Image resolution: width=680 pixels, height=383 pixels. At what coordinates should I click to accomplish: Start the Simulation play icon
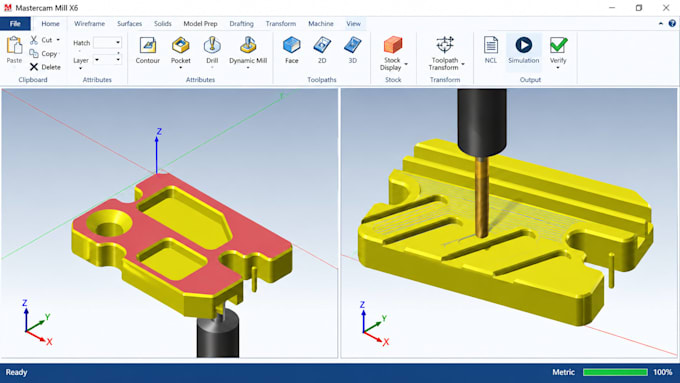[523, 45]
